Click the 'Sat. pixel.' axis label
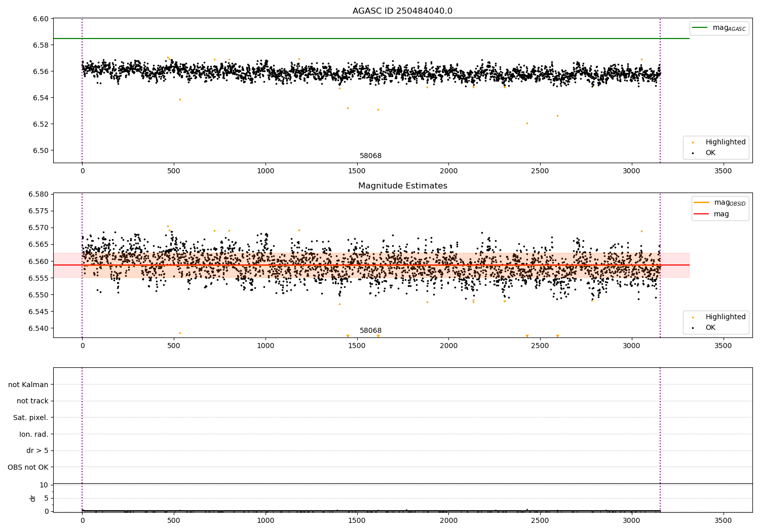 tap(30, 417)
